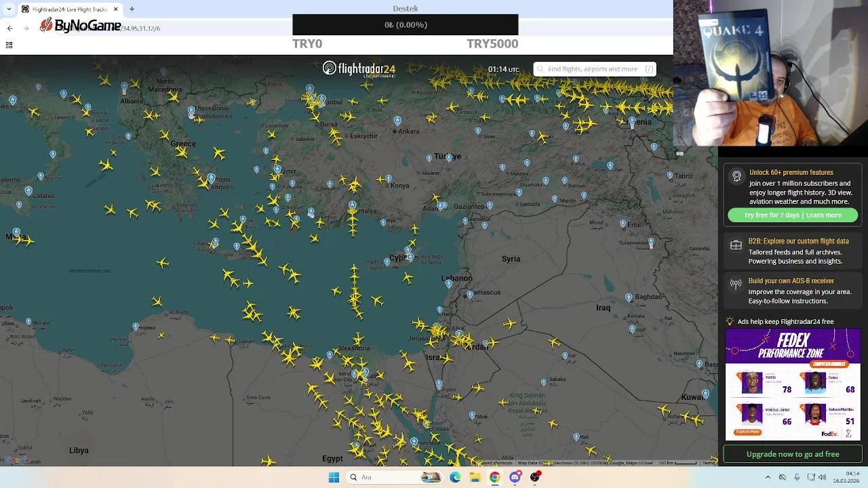868x488 pixels.
Task: Expand the system tray hidden icons chevron
Action: (x=768, y=477)
